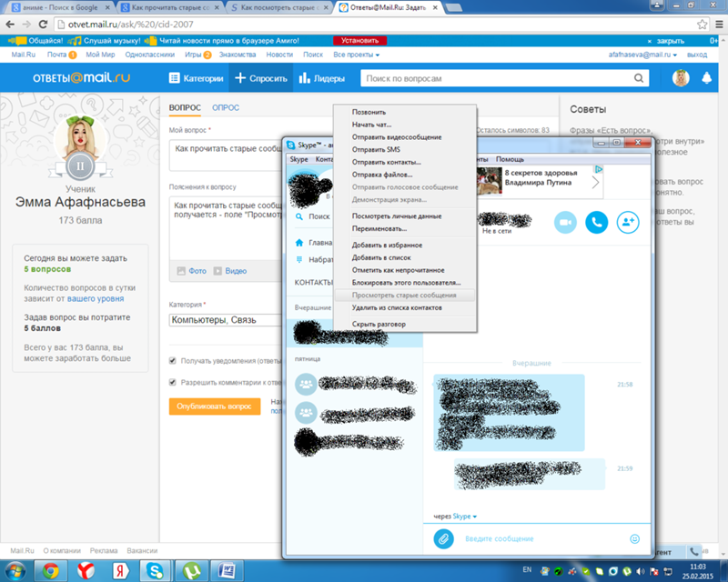Click the закрыть link in banner
The width and height of the screenshot is (728, 582).
[x=670, y=41]
